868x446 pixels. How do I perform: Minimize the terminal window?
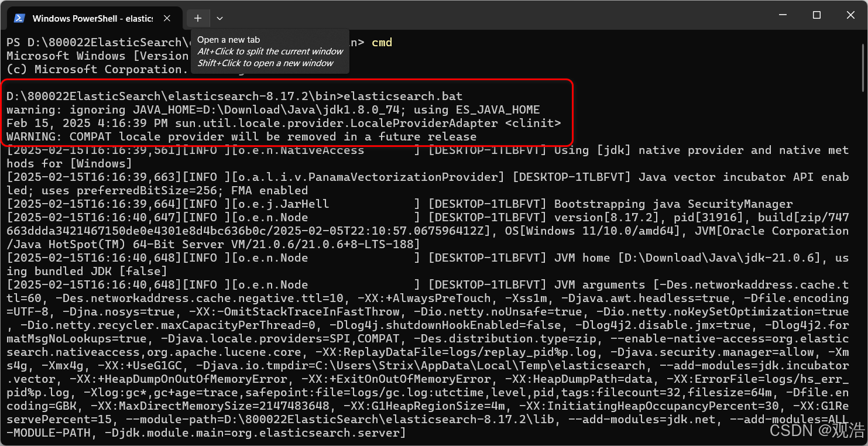click(783, 15)
